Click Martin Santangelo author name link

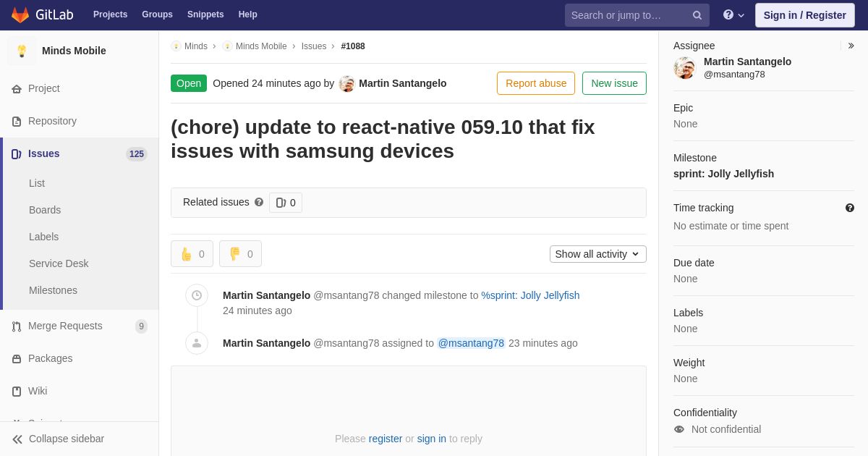[403, 83]
